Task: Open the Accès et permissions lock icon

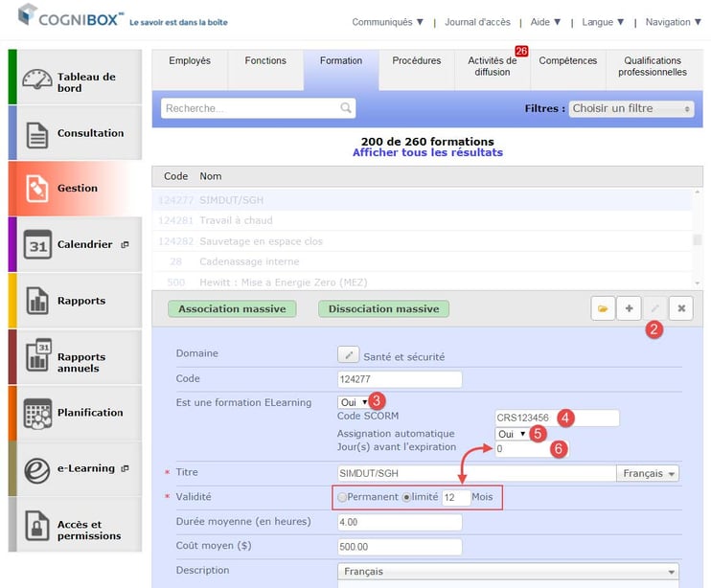Action: [x=36, y=526]
